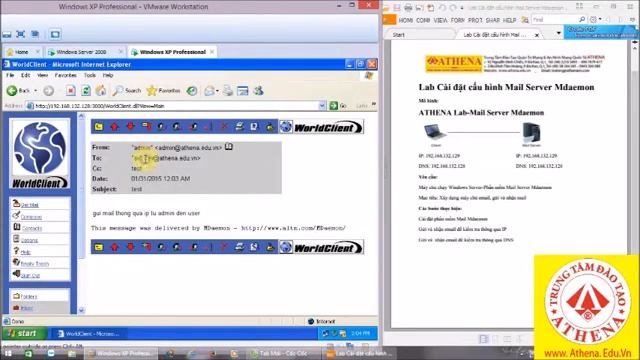Open the Back button history dropdown arrow
640x360 pixels.
(x=36, y=91)
